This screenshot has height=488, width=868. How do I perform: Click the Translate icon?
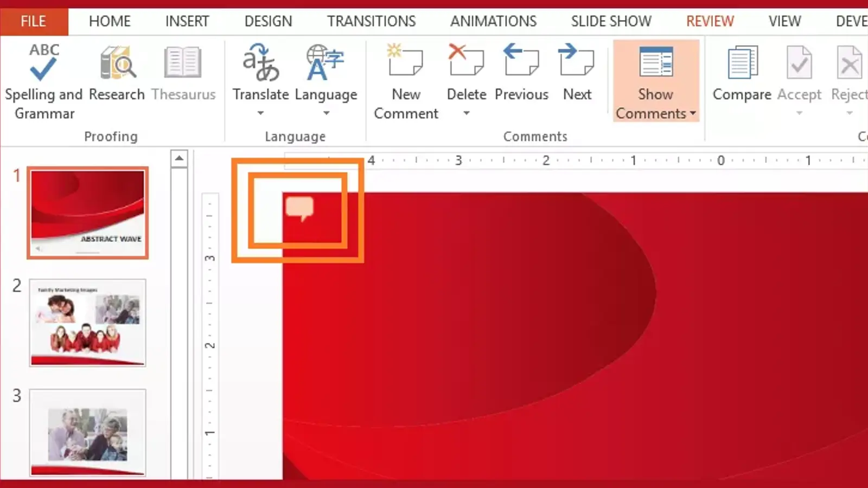[x=260, y=64]
